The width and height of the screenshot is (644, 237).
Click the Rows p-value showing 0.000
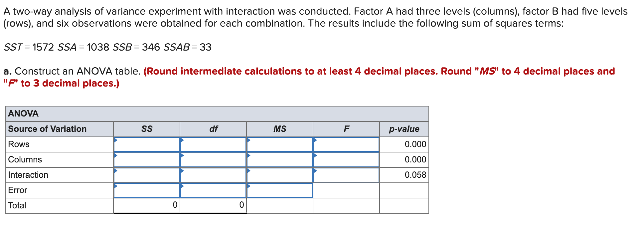(415, 144)
